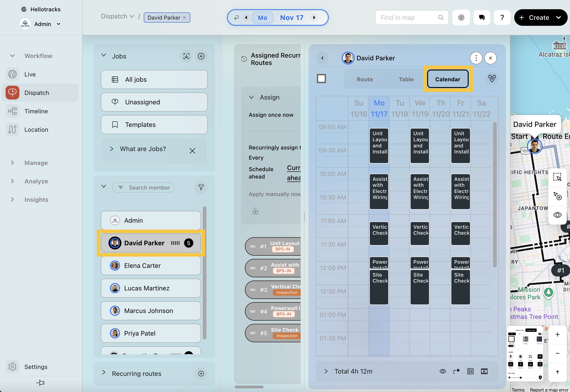Switch to the Route tab

pos(365,79)
